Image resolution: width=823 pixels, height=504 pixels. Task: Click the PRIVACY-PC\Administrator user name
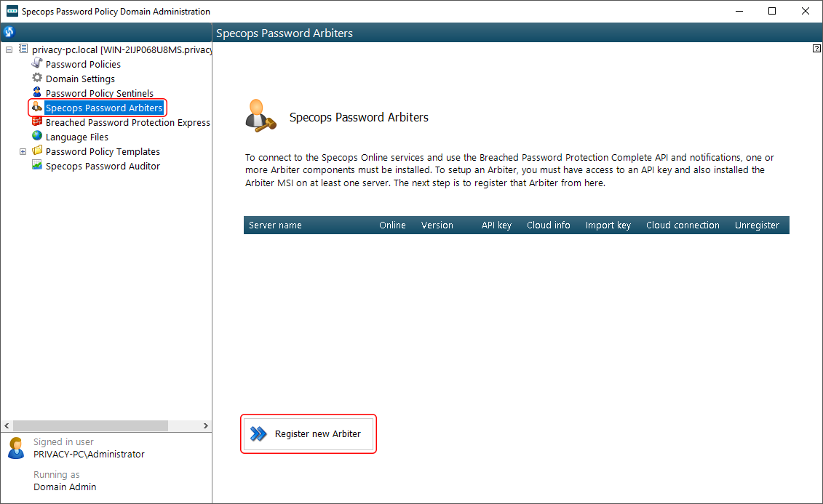click(90, 454)
